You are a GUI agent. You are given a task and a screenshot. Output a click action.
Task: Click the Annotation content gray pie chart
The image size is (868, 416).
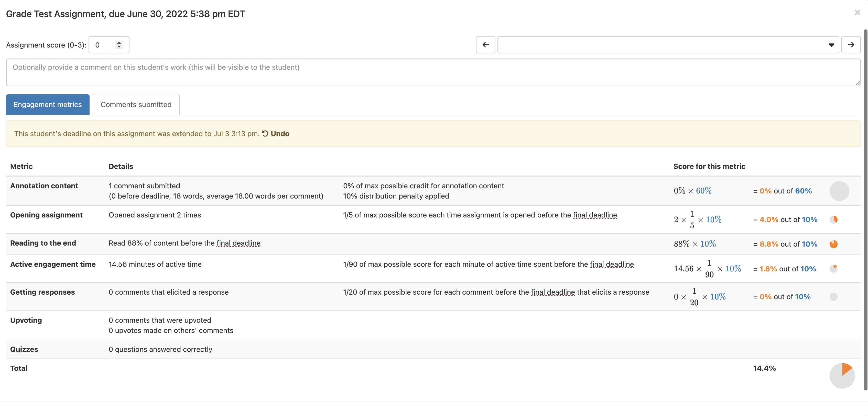839,191
